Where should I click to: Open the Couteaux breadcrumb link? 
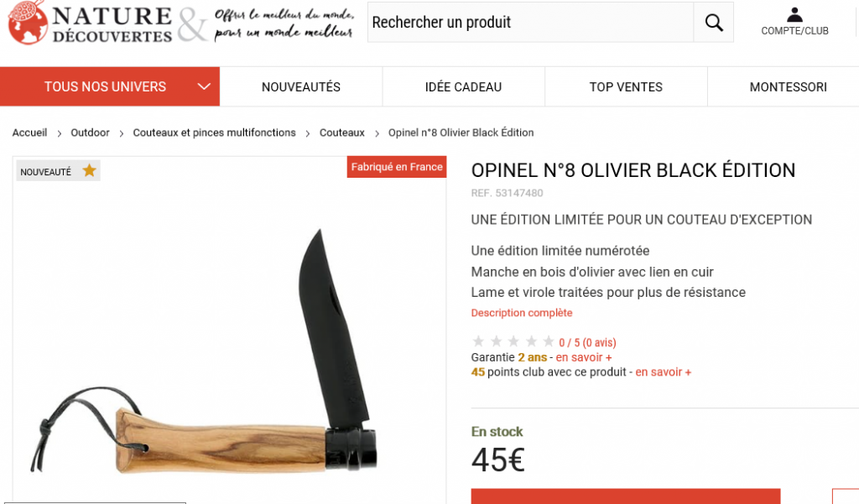coord(342,132)
